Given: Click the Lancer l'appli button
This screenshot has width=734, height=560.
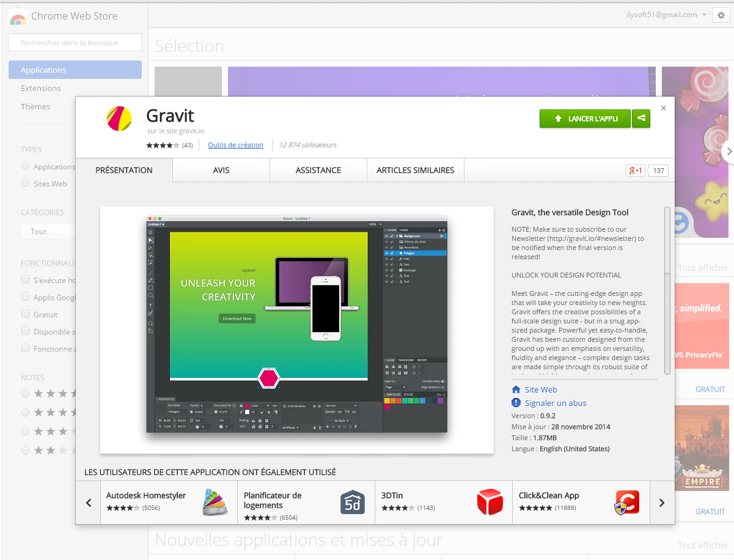Looking at the screenshot, I should click(585, 119).
